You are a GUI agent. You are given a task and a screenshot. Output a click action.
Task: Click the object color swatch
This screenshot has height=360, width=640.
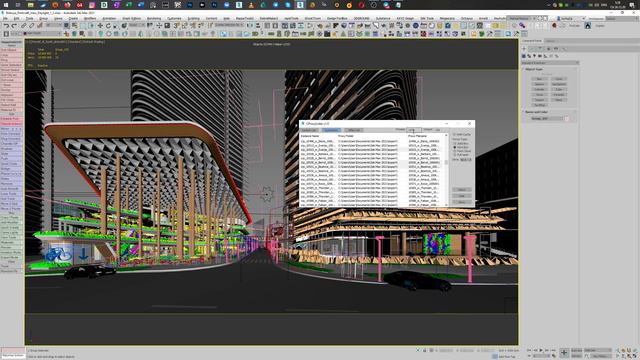567,118
